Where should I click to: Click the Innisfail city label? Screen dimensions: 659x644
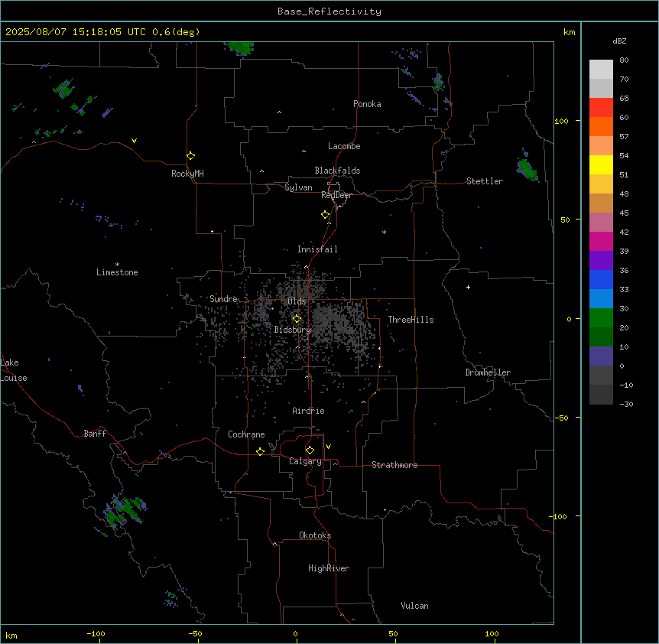[317, 249]
